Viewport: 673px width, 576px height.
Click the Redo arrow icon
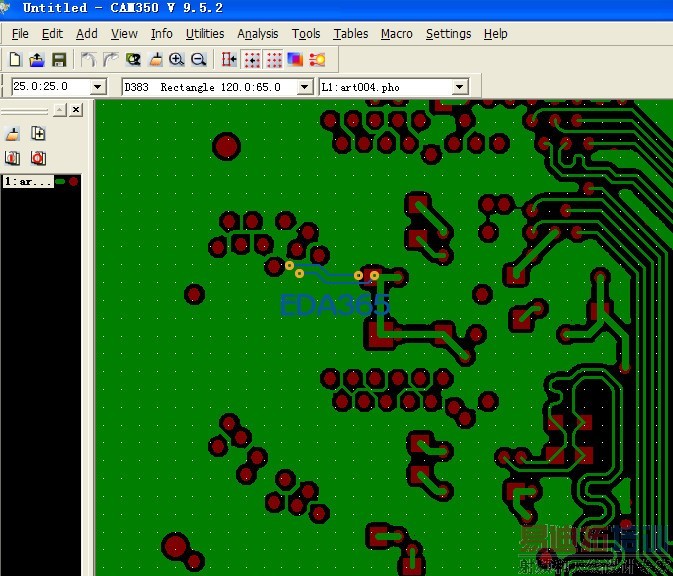[x=110, y=59]
